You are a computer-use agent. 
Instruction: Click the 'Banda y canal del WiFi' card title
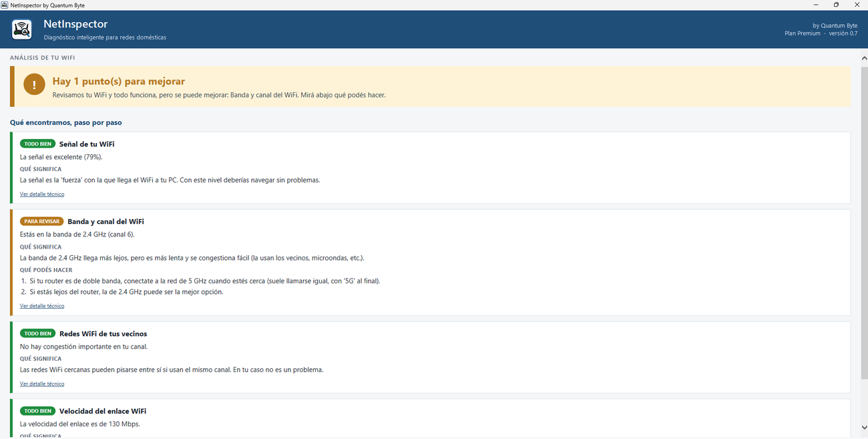tap(105, 221)
